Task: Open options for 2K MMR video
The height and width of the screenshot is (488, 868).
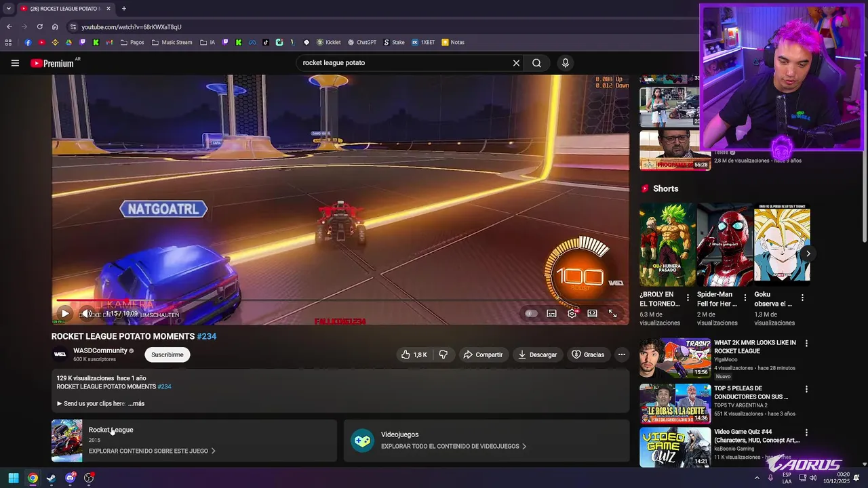Action: point(806,344)
